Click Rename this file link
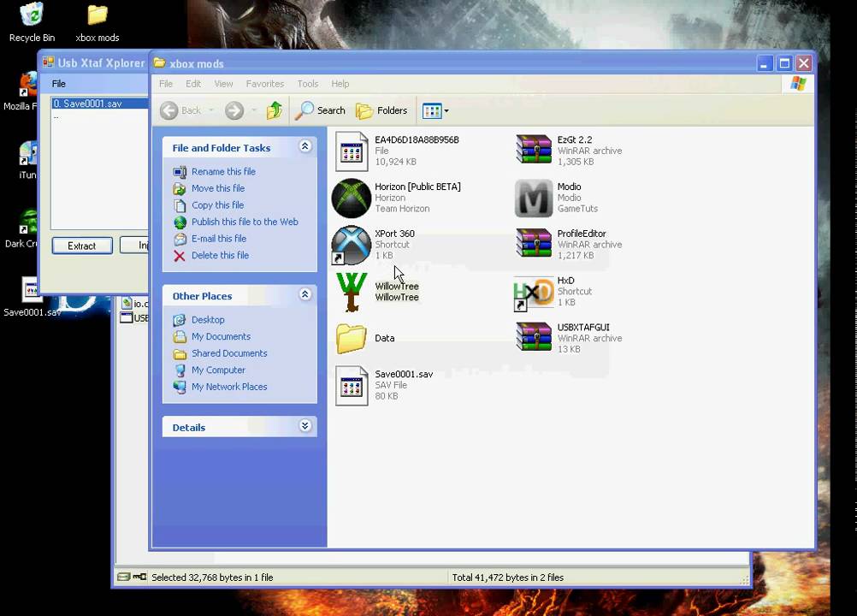 223,172
